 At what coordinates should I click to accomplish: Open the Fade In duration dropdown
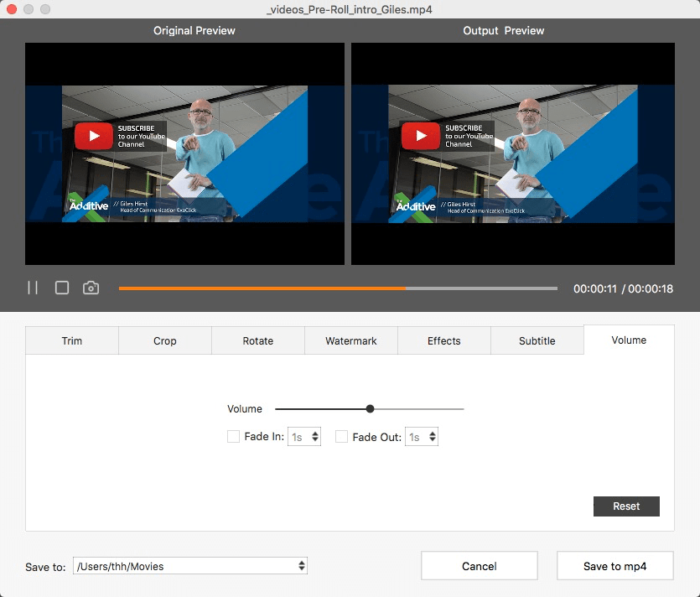pos(304,437)
